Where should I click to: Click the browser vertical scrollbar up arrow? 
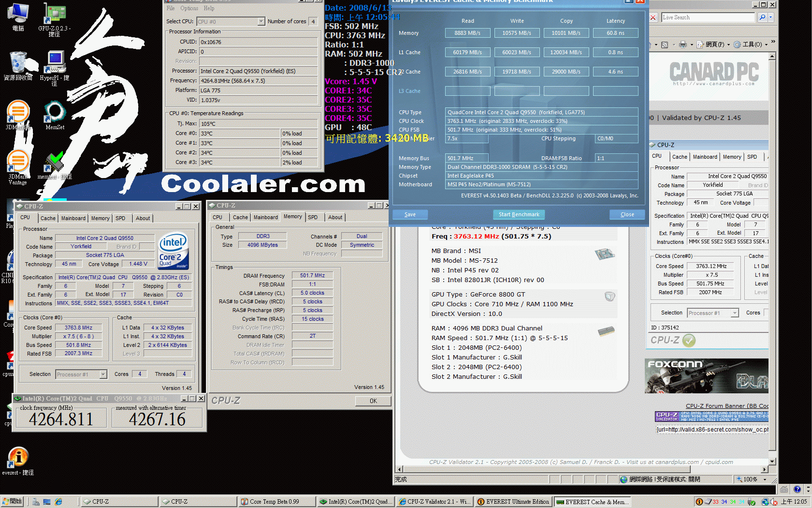pos(772,56)
